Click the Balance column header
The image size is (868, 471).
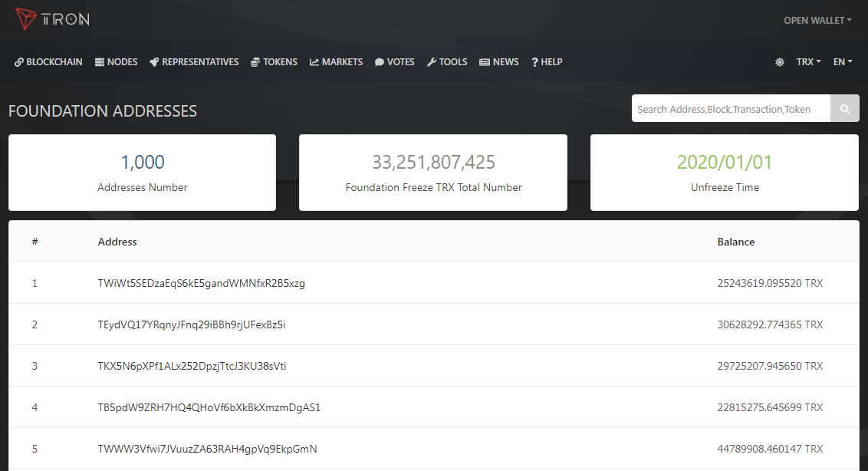(735, 242)
